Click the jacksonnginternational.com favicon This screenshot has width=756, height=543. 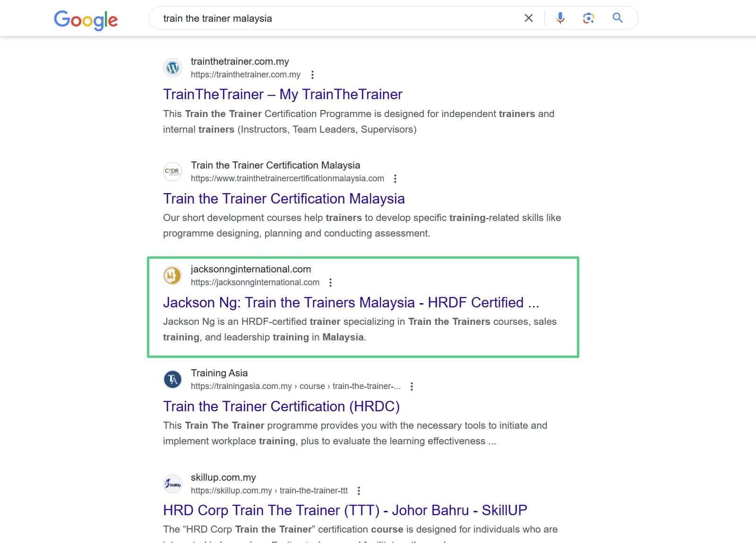click(x=172, y=276)
